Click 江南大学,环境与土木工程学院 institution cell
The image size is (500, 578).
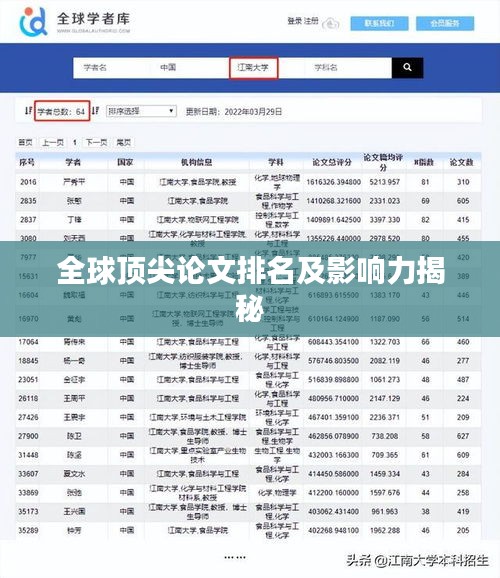tap(198, 418)
